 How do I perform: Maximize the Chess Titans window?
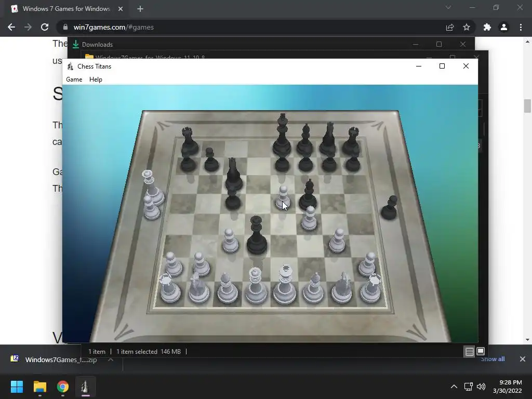(x=442, y=66)
